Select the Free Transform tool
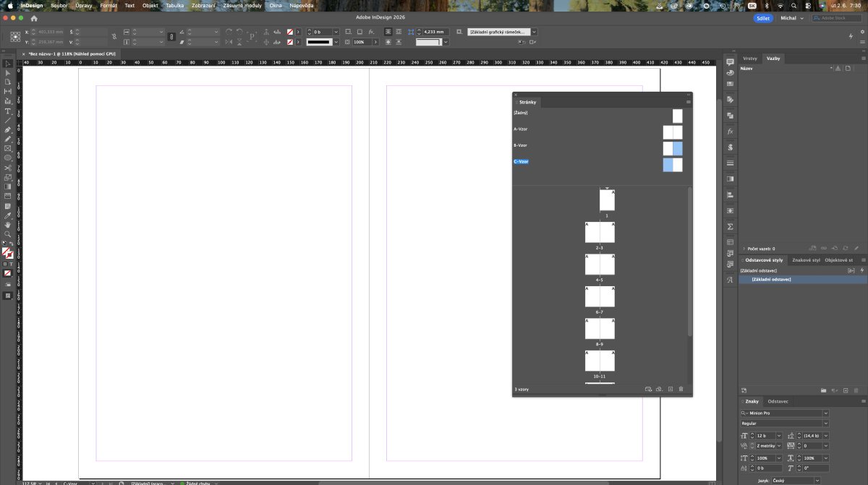 coord(8,177)
